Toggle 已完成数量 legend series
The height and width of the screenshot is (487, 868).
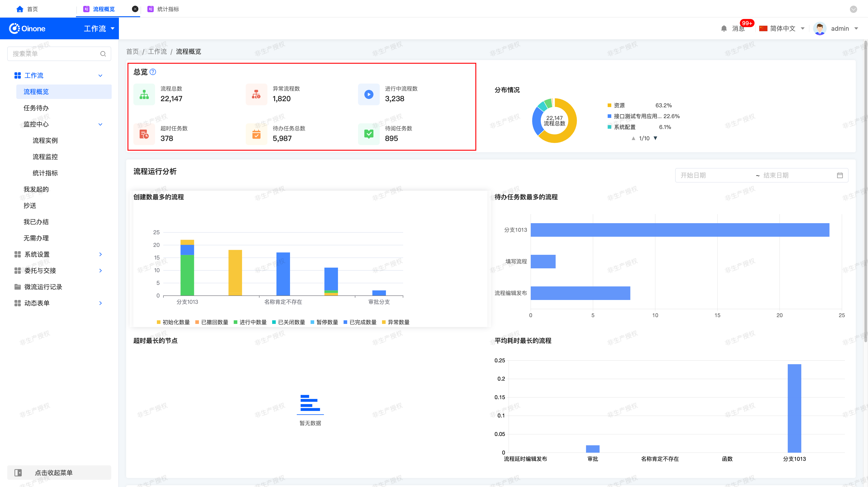[360, 322]
